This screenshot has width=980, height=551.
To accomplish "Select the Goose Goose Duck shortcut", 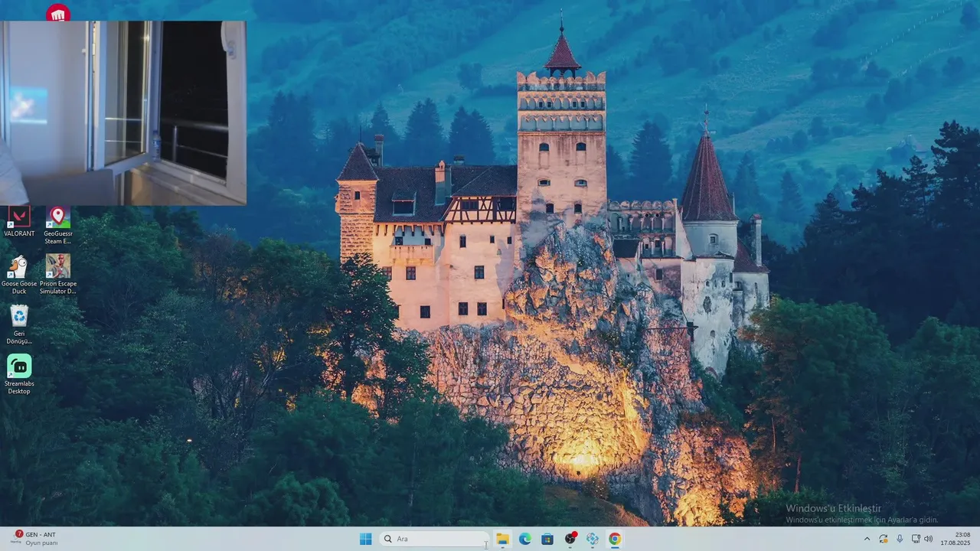I will pos(18,275).
